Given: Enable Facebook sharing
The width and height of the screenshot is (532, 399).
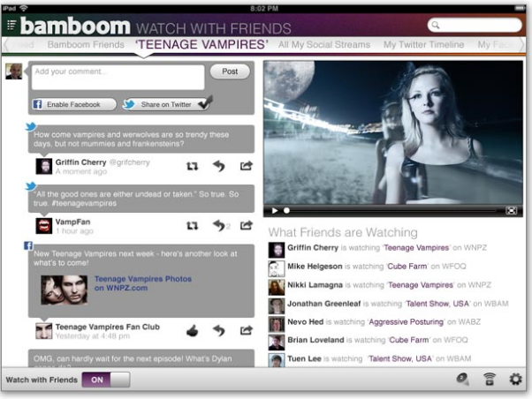Looking at the screenshot, I should 74,104.
